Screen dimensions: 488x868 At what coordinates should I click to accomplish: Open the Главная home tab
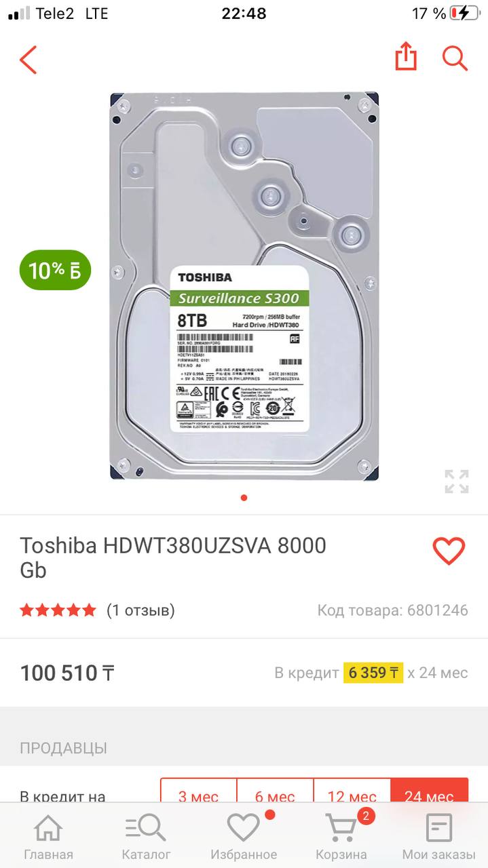coord(48,837)
